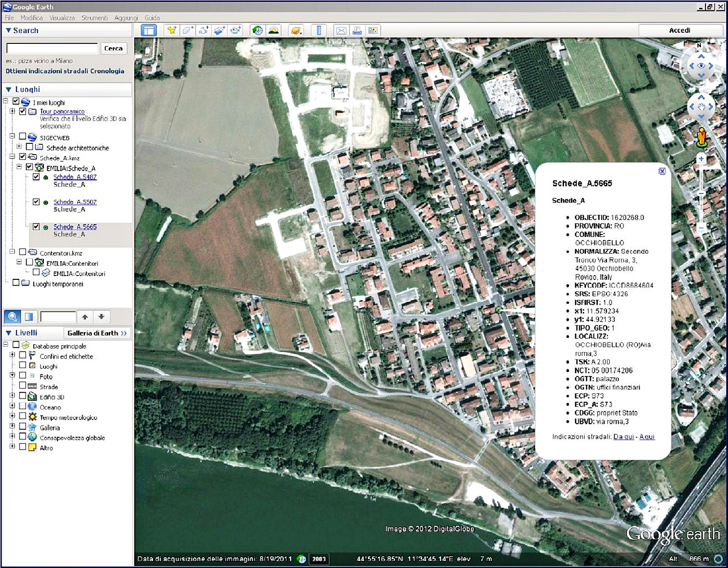The width and height of the screenshot is (728, 568).
Task: Collapse the EMILIA:Schede_A tree node
Action: pyautogui.click(x=19, y=167)
